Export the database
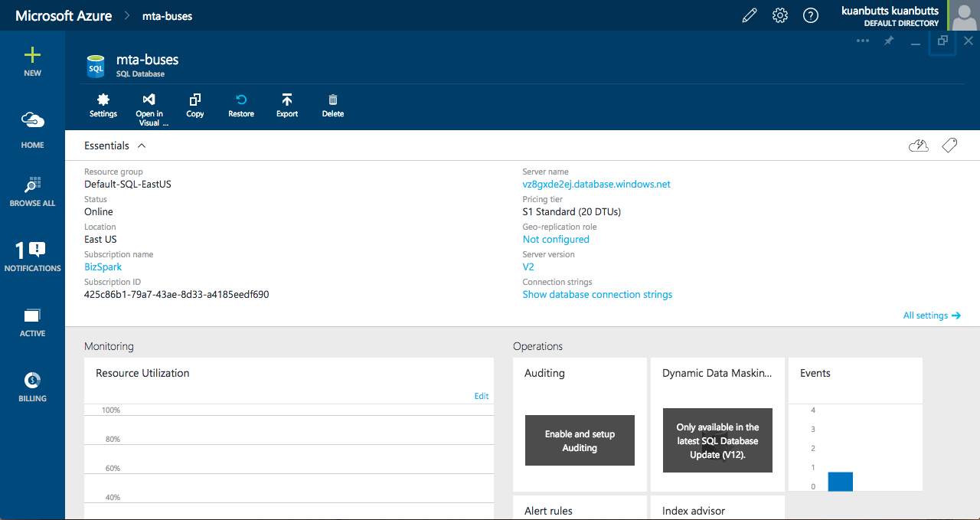980x520 pixels. (287, 106)
